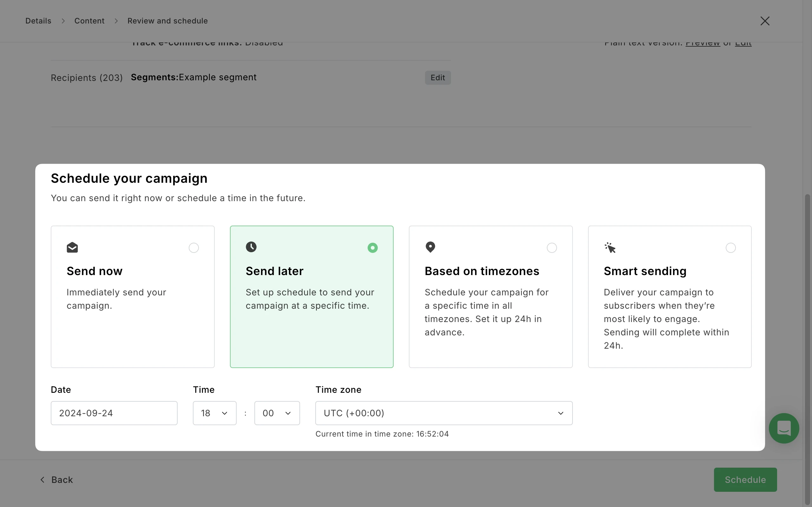Edit the recipients segment
Screen dimensions: 812x507
click(x=437, y=78)
